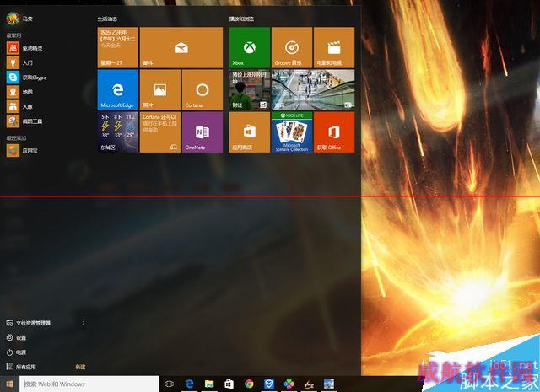The width and height of the screenshot is (540, 392).
Task: Click the Windows Start button
Action: [x=9, y=384]
